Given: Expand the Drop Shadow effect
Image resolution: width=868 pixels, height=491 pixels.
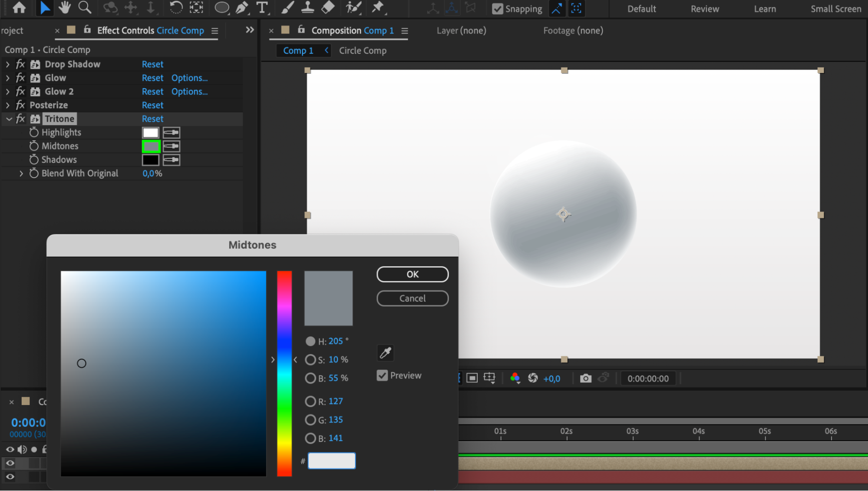Looking at the screenshot, I should pyautogui.click(x=8, y=64).
